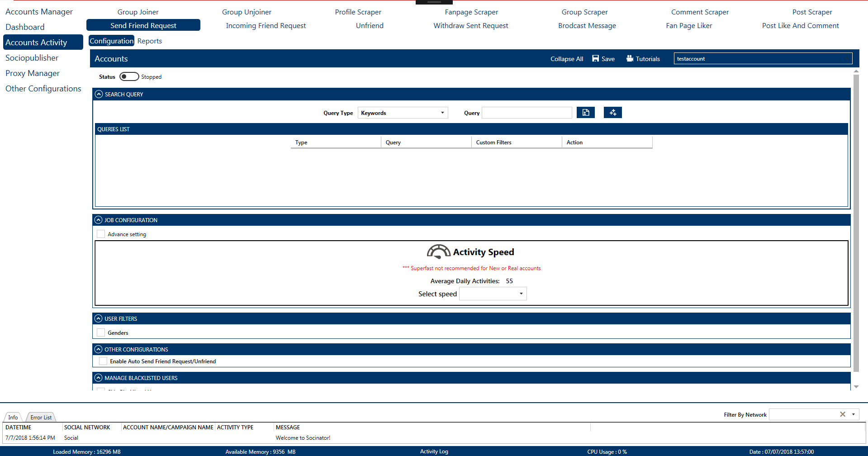The width and height of the screenshot is (868, 456).
Task: Open Post Like And Comment module
Action: (x=800, y=25)
